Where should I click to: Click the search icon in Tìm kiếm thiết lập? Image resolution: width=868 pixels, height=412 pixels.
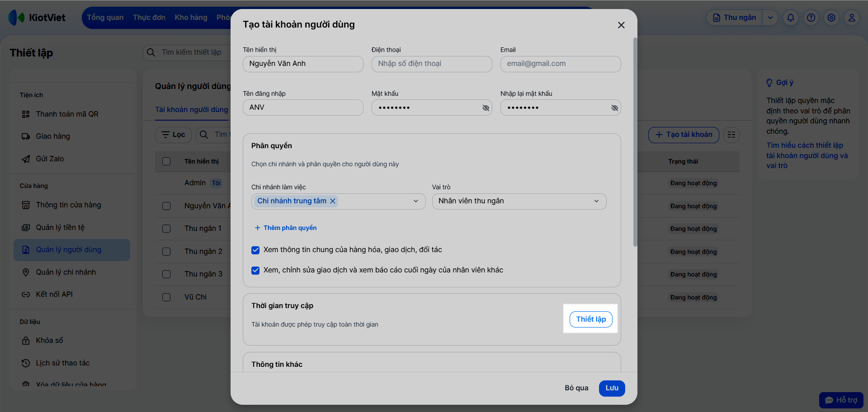(x=151, y=52)
